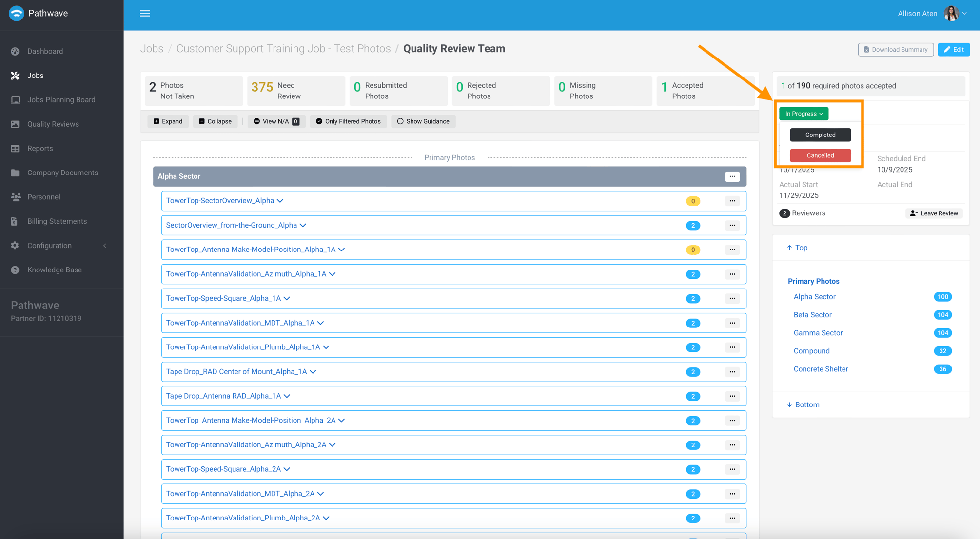Viewport: 980px width, 539px height.
Task: Click the 375 Need Review counter
Action: coord(296,91)
